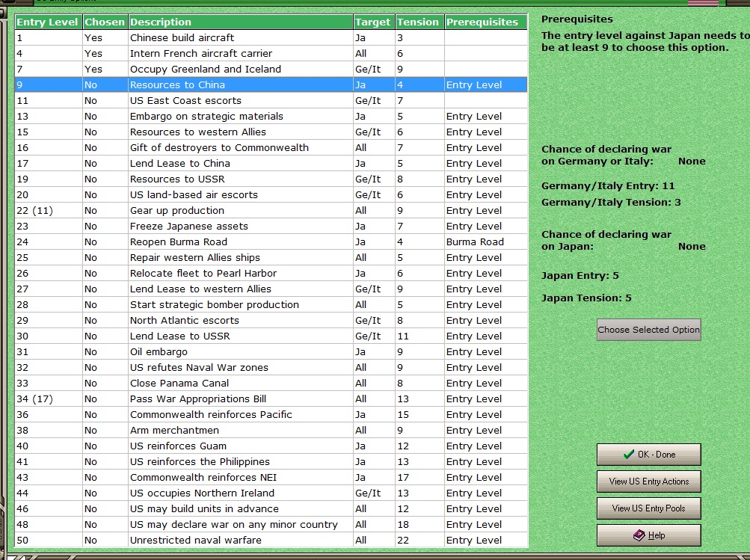Image resolution: width=750 pixels, height=560 pixels.
Task: Select "Resources to western Allies" option
Action: 271,132
